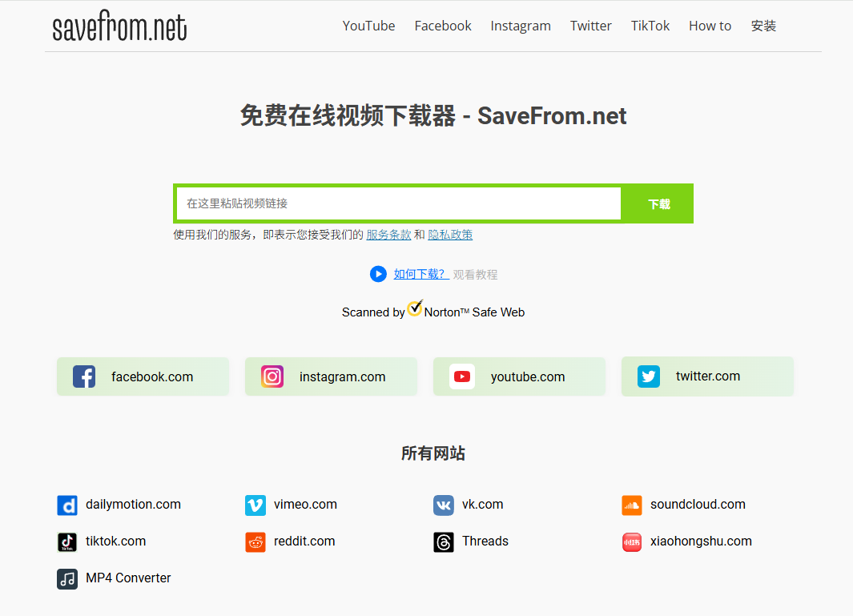
Task: Click the 所有网站 heading
Action: click(433, 453)
